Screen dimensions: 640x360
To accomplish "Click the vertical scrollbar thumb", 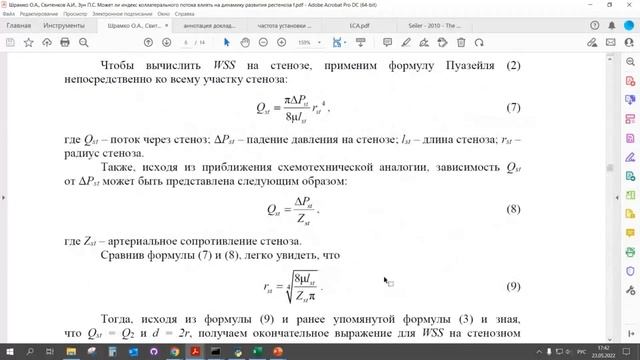I will click(x=610, y=168).
